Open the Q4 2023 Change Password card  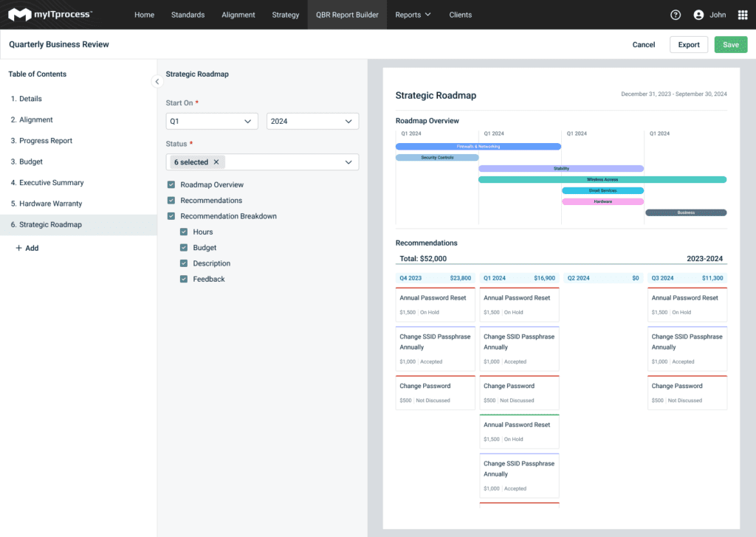(435, 392)
